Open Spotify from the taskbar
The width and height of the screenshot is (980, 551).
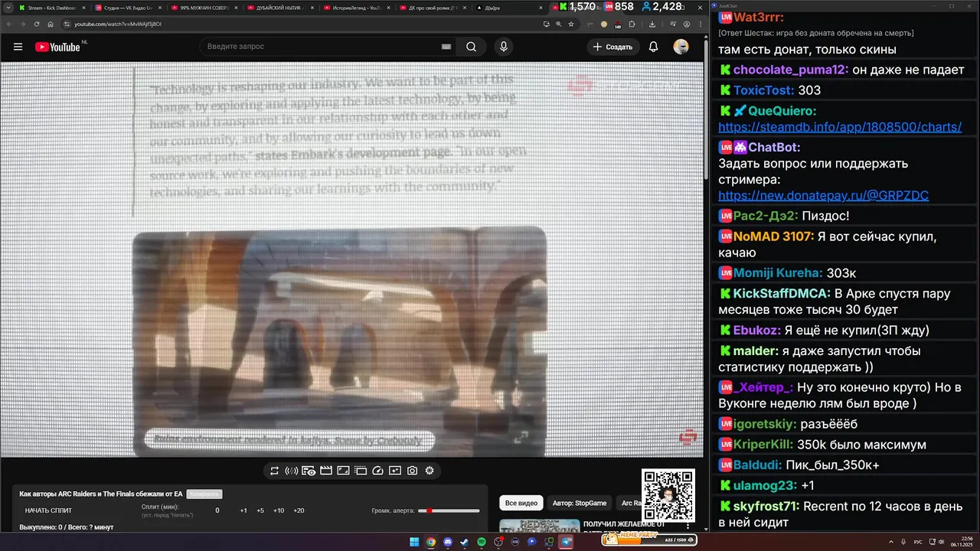pos(482,542)
